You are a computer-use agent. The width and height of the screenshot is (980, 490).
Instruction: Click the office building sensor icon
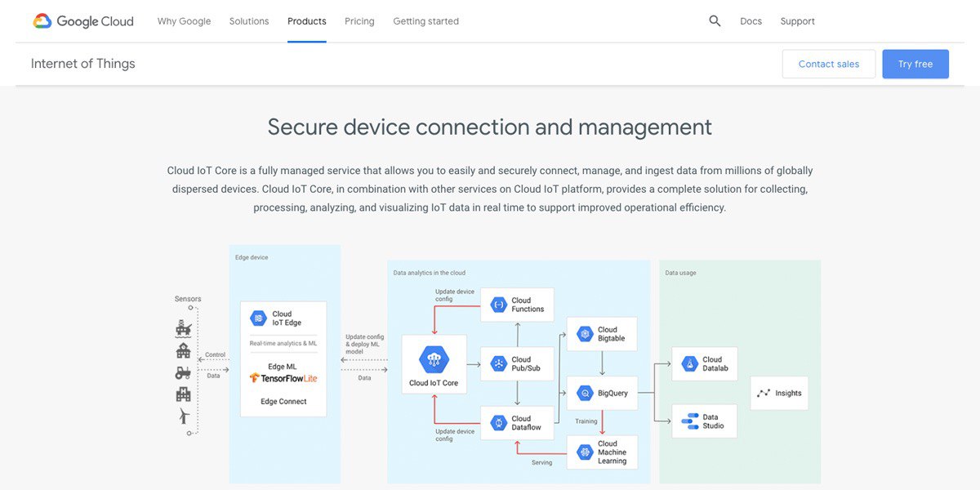184,394
